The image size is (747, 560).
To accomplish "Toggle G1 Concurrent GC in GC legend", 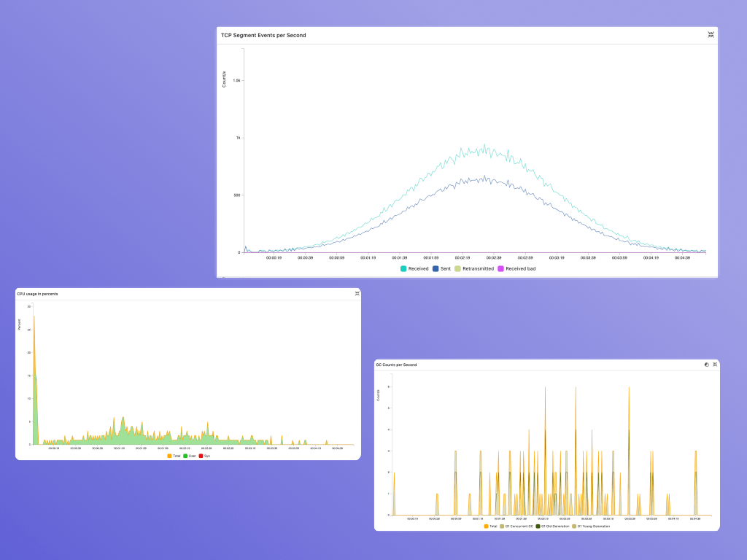I will 516,526.
